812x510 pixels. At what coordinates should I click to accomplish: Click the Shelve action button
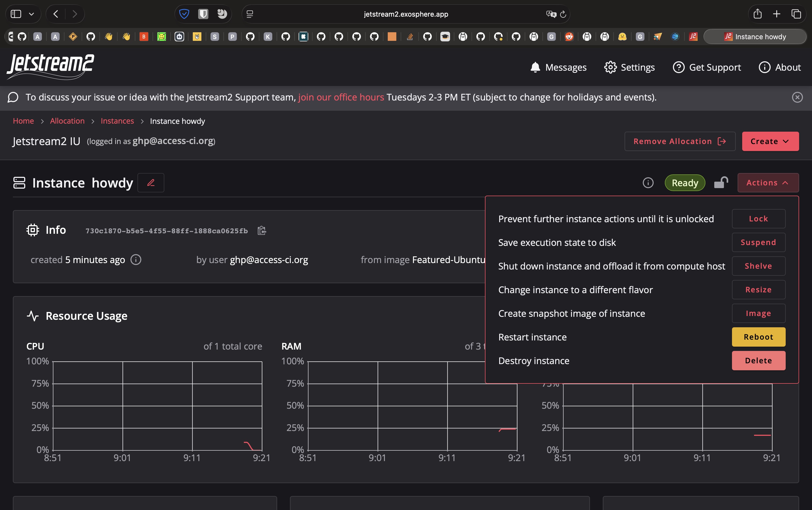(x=758, y=266)
